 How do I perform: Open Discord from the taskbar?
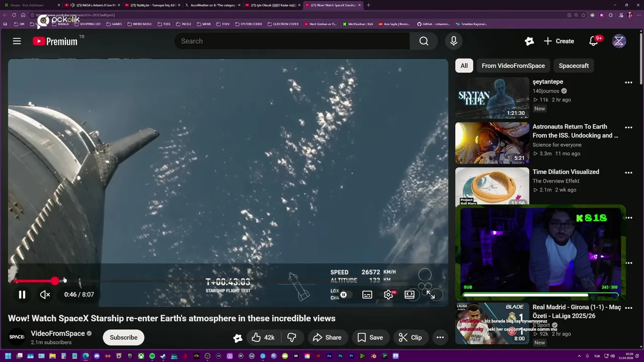pyautogui.click(x=97, y=356)
